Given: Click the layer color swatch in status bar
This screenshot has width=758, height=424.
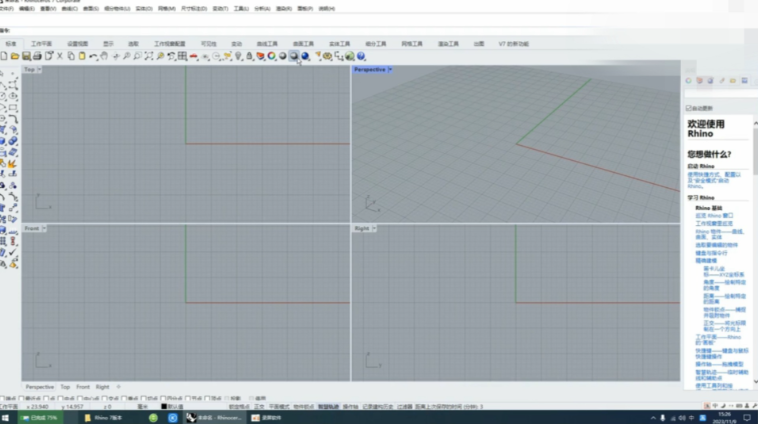Looking at the screenshot, I should click(164, 407).
